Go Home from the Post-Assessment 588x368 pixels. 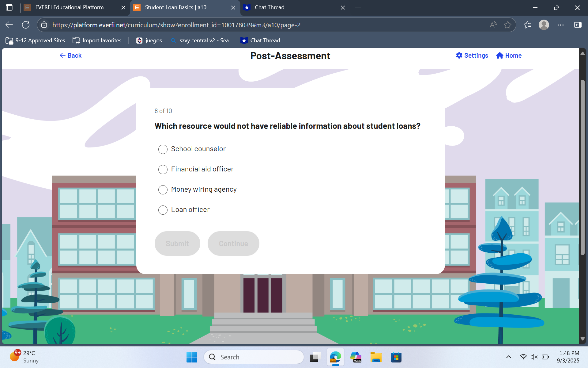pos(508,56)
